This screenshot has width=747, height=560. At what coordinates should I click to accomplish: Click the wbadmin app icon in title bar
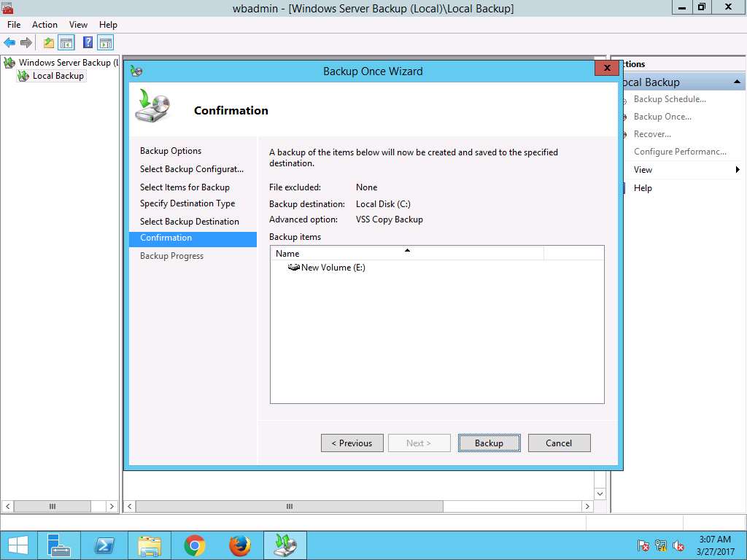(7, 7)
